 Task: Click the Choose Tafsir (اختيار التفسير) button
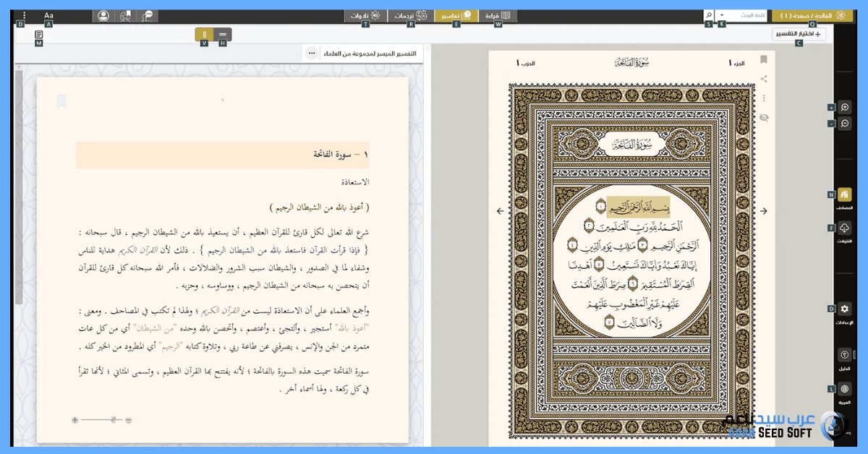click(799, 33)
